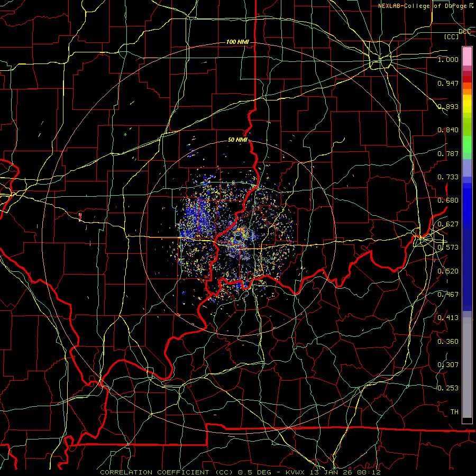The width and height of the screenshot is (476, 476).
Task: Select the 0.680 legend value
Action: (448, 200)
